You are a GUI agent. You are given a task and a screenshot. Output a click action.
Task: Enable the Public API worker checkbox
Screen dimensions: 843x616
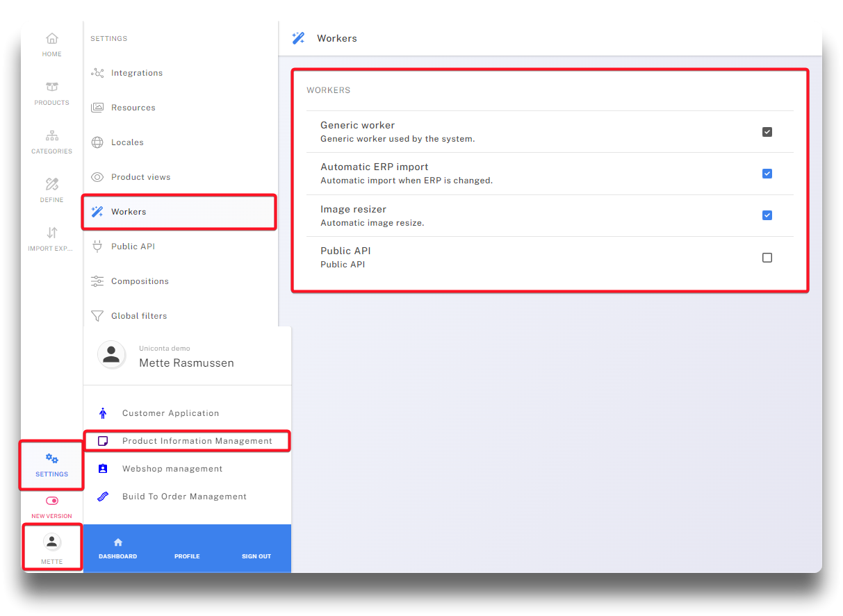[x=767, y=258]
